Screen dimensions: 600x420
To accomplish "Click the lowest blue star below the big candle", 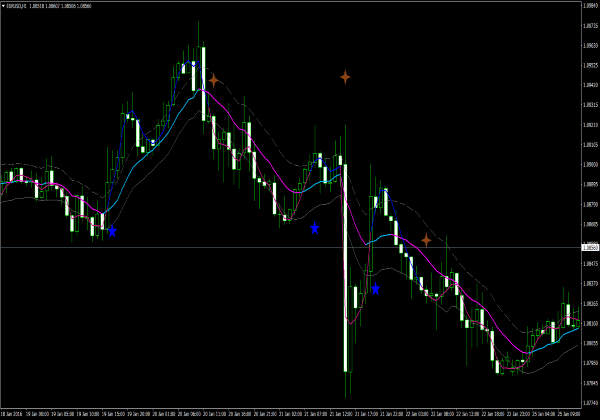I will 375,289.
